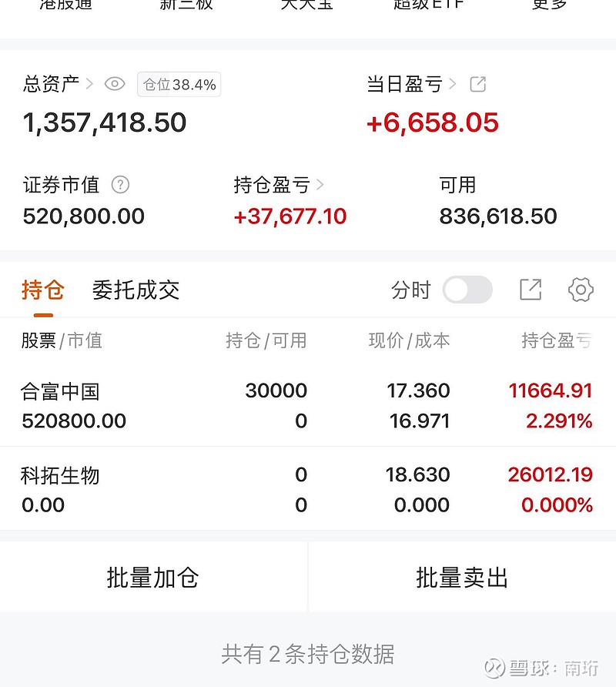The image size is (616, 687).
Task: Switch to the 委托成交 tab
Action: click(136, 290)
